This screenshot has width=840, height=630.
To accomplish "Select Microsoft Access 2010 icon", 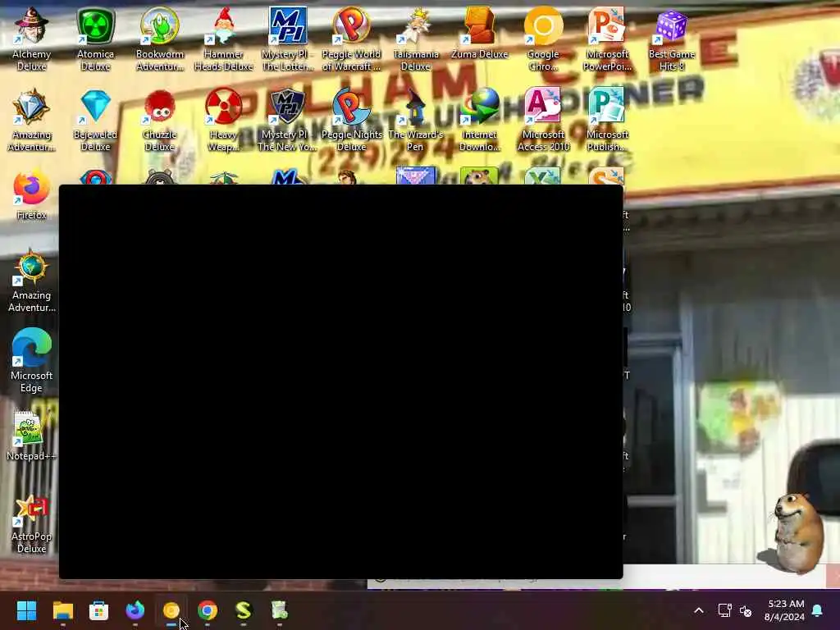I will coord(543,119).
